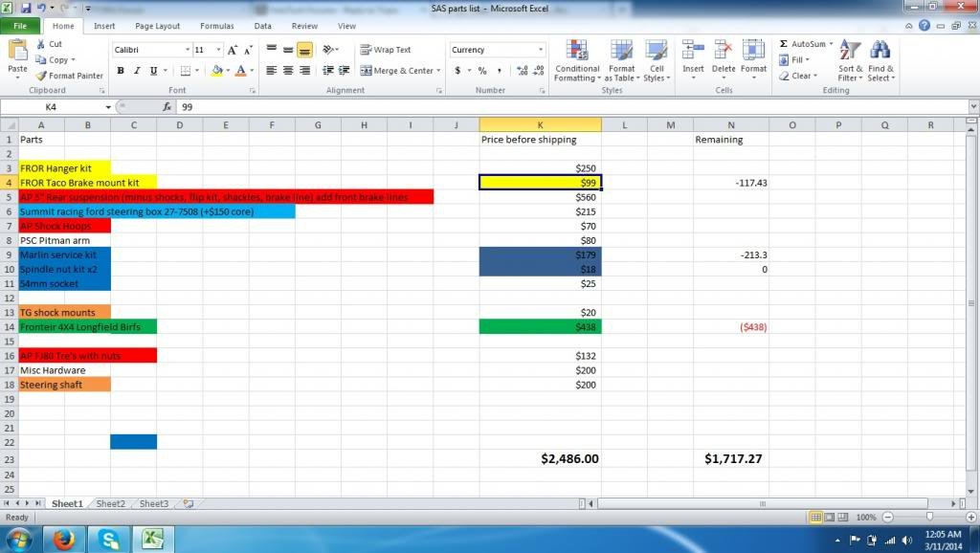
Task: Click the Format cells icon
Action: 753,50
